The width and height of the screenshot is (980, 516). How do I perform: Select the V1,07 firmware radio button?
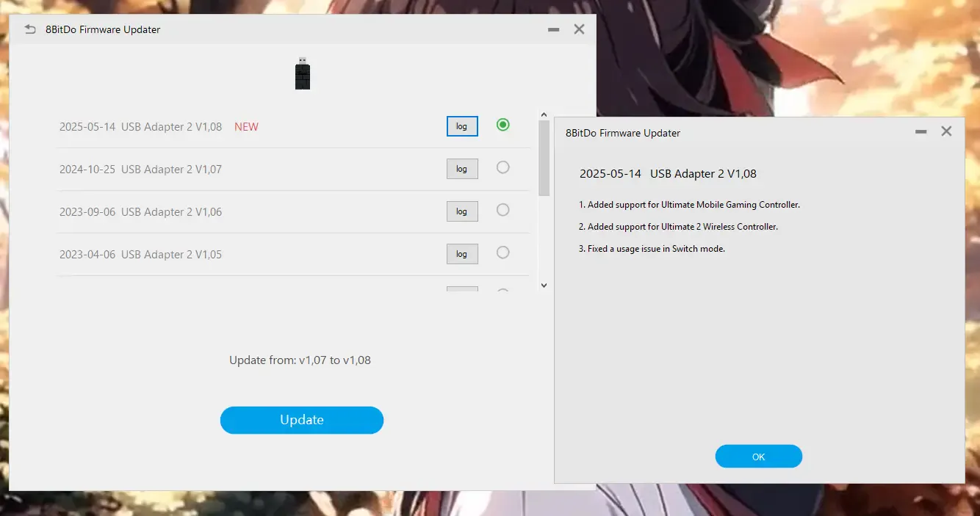coord(502,167)
